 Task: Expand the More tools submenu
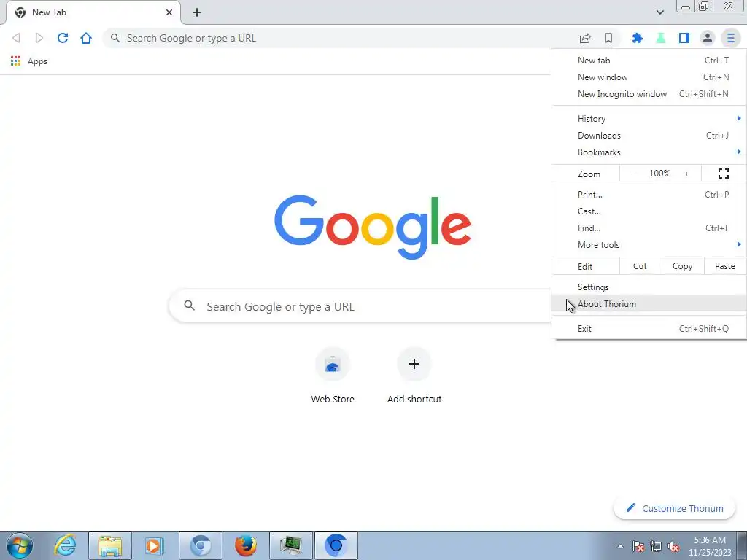pos(649,245)
